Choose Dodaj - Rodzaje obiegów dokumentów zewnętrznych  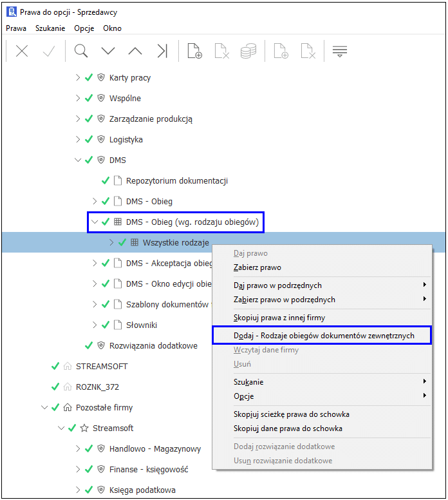point(322,336)
